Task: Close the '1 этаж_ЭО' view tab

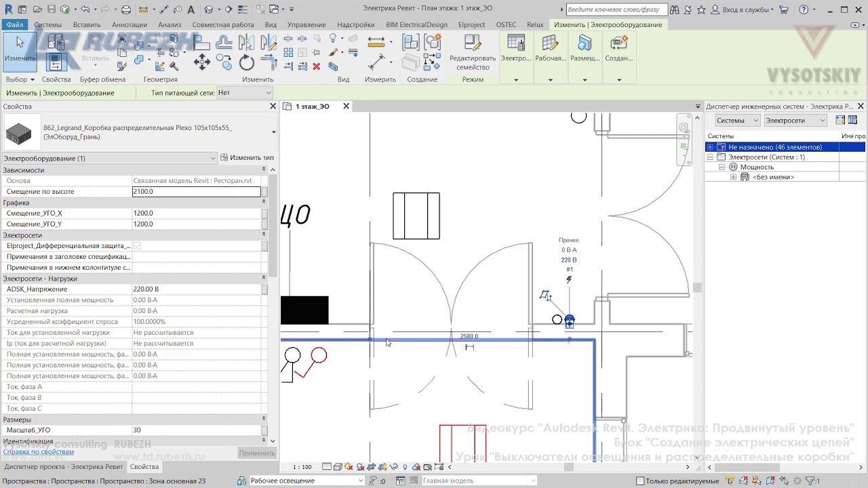Action: (x=346, y=106)
